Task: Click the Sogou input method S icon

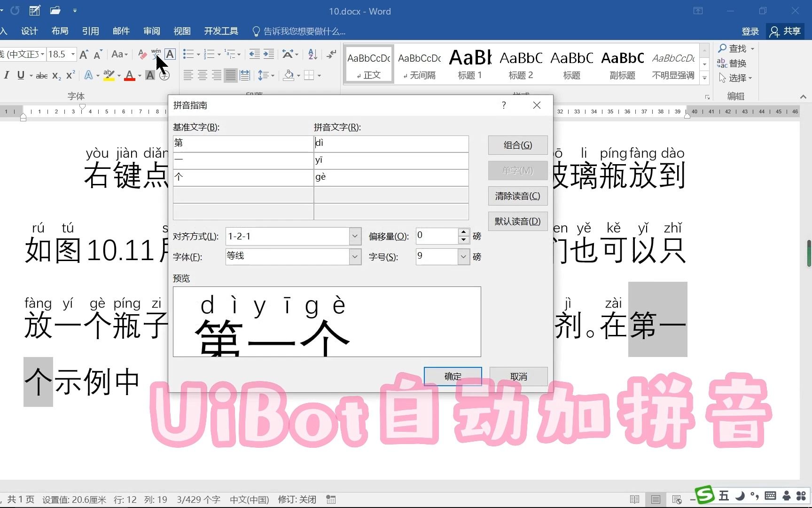Action: click(x=704, y=494)
